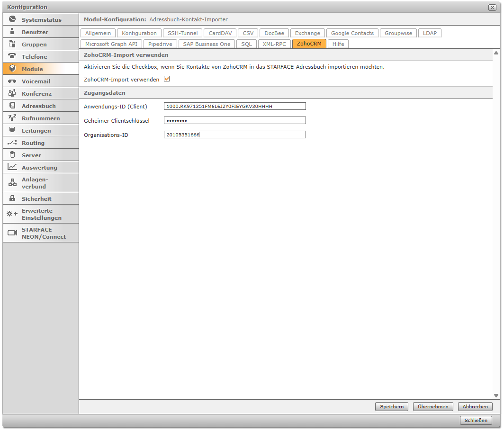Click the STARFACE NEON/Connect camera icon
The width and height of the screenshot is (504, 431).
click(12, 233)
